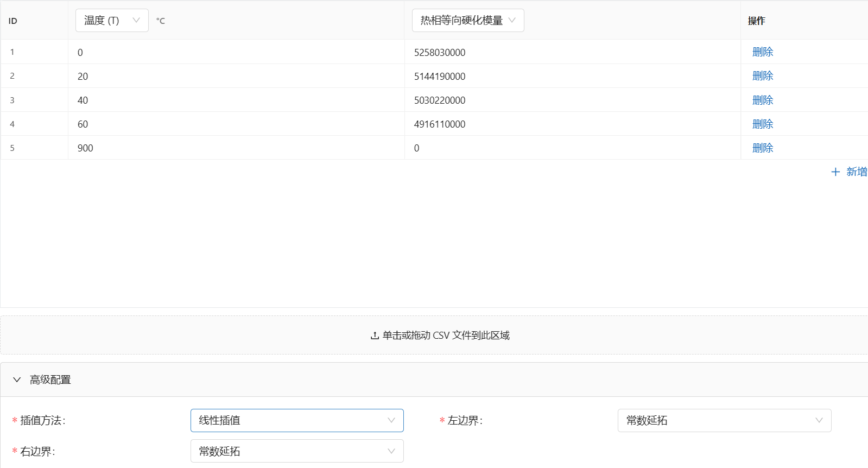Open the 左边界 dropdown showing 常数延拓
The height and width of the screenshot is (468, 868).
point(725,420)
